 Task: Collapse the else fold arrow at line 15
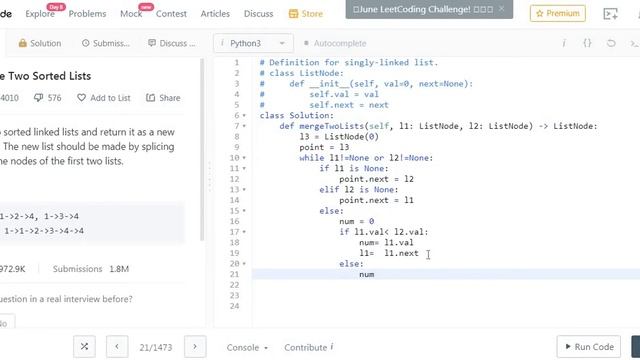(244, 211)
